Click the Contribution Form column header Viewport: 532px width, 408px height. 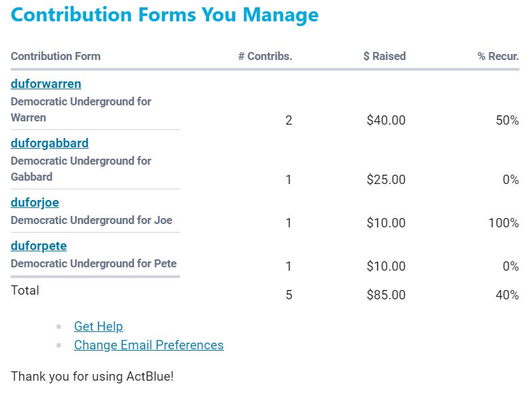(x=55, y=56)
